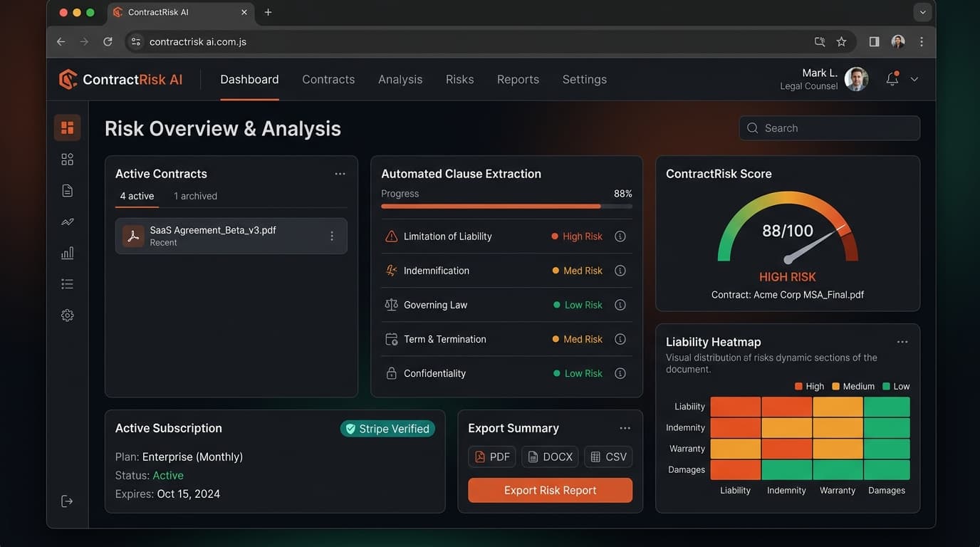This screenshot has height=547, width=980.
Task: Click the ContractRisk Score gauge
Action: click(788, 228)
